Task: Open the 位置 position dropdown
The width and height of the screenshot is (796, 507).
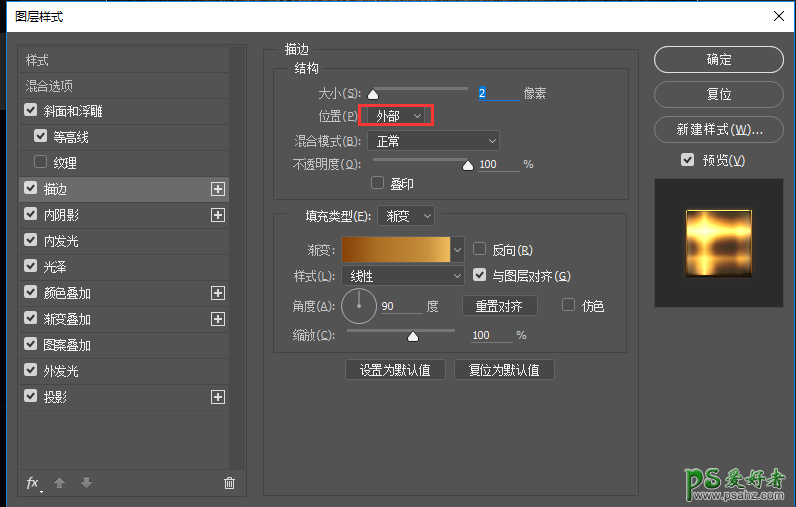Action: pos(398,117)
